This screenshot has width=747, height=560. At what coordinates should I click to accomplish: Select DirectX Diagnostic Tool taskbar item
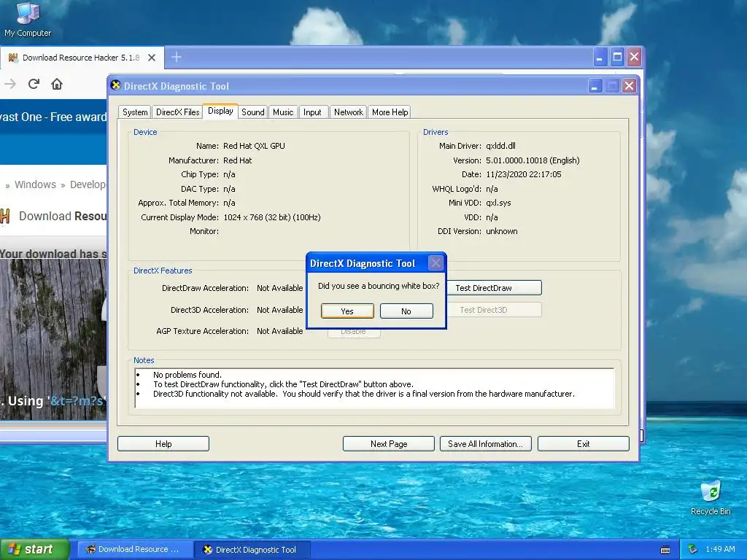pos(252,550)
